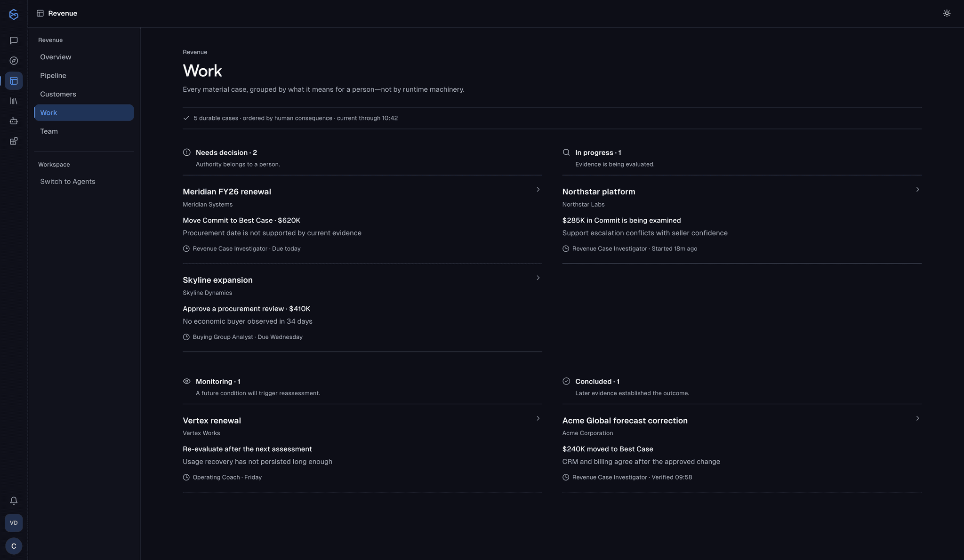Screen dimensions: 964x560
Task: Click the In progress magnifier icon
Action: (566, 152)
